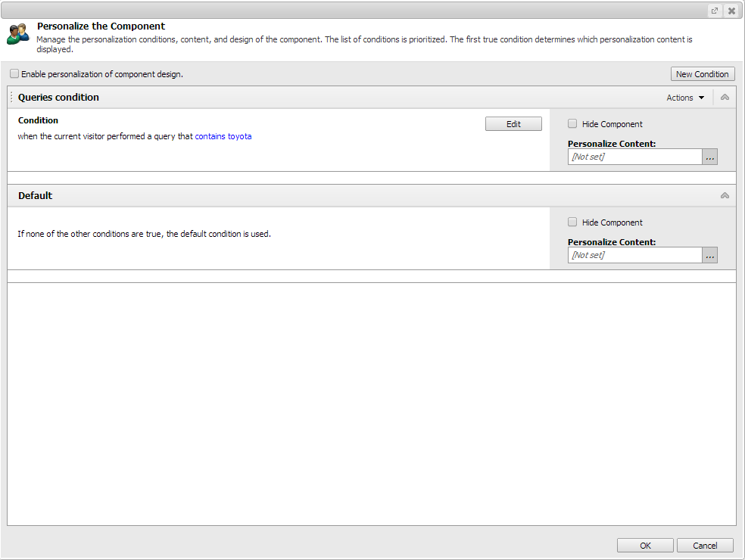Create a New Condition
This screenshot has height=560, width=745.
pyautogui.click(x=703, y=73)
